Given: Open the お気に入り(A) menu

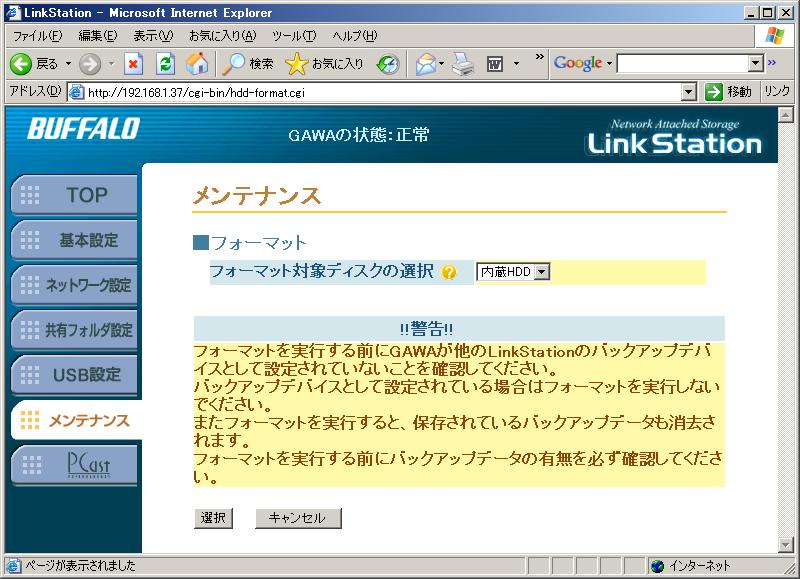Looking at the screenshot, I should coord(222,36).
